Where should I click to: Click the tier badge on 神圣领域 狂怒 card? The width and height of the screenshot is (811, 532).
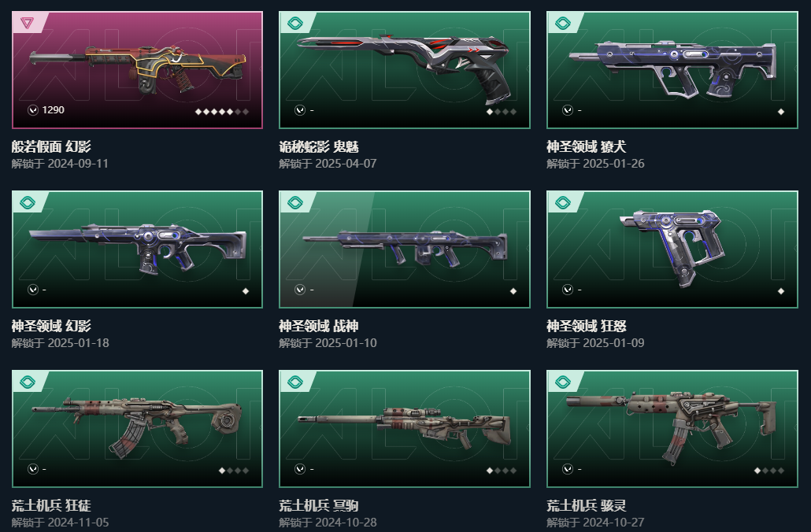click(563, 203)
